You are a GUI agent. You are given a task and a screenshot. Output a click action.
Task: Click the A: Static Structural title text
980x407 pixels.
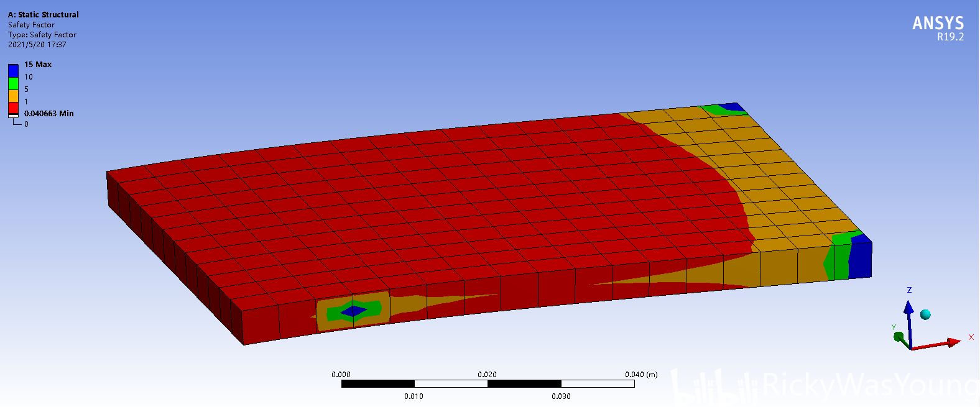pyautogui.click(x=44, y=14)
